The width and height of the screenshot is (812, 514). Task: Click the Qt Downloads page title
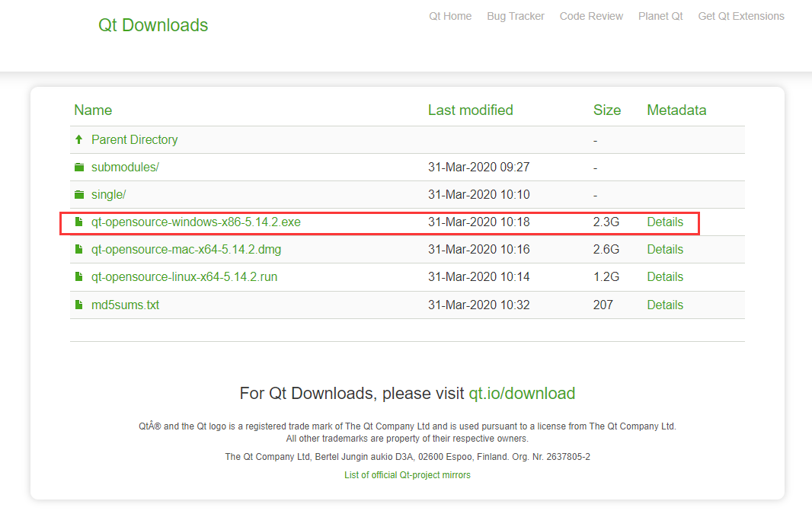tap(153, 25)
